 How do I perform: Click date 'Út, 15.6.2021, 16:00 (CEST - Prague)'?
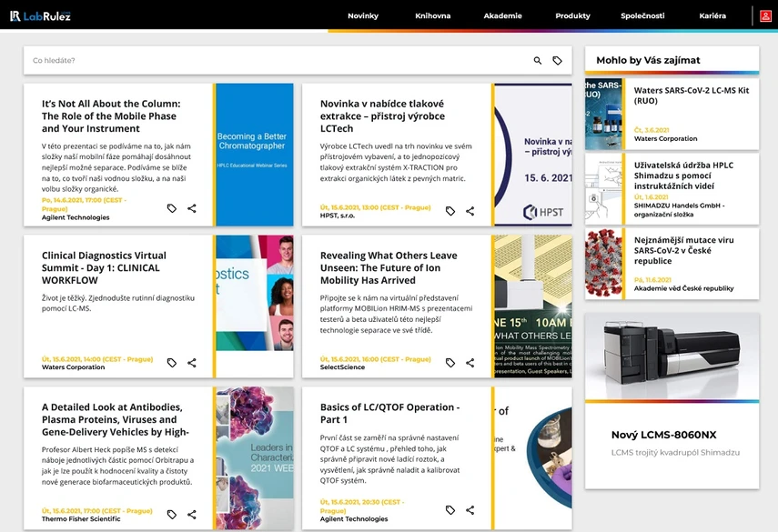click(375, 359)
